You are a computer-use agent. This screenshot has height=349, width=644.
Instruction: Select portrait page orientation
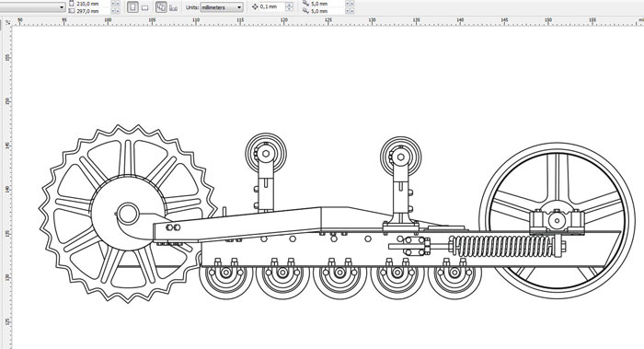(x=132, y=7)
